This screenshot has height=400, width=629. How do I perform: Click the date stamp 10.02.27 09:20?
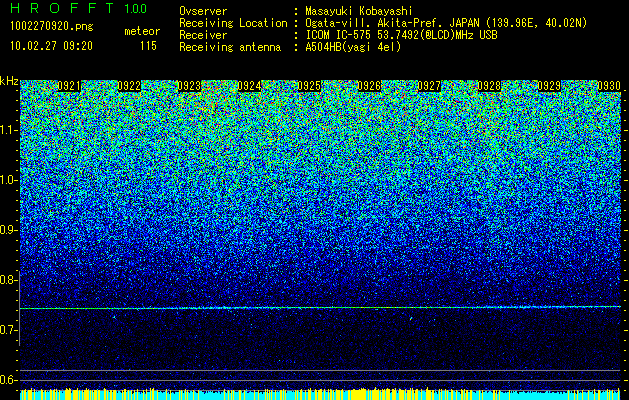tap(51, 46)
